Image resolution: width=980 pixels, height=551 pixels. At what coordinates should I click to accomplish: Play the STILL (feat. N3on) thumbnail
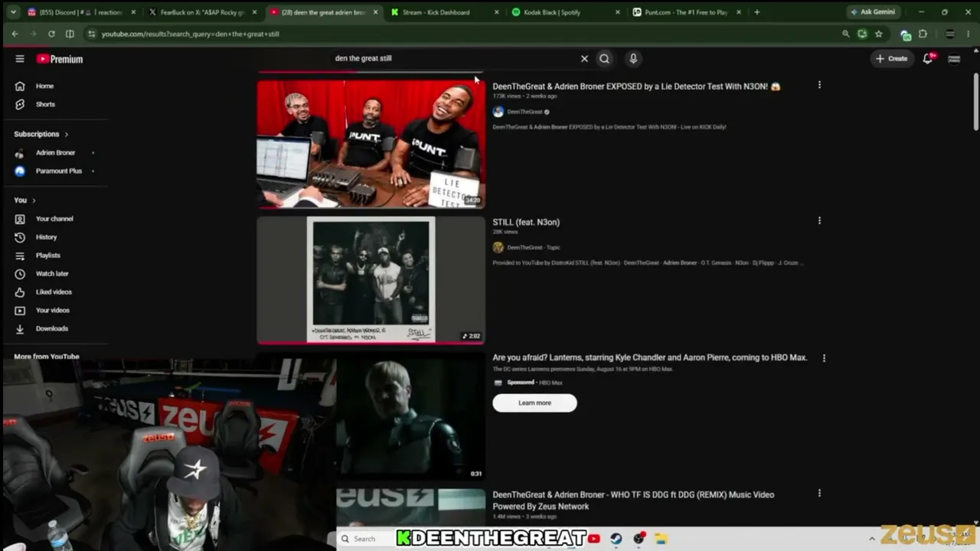[371, 280]
